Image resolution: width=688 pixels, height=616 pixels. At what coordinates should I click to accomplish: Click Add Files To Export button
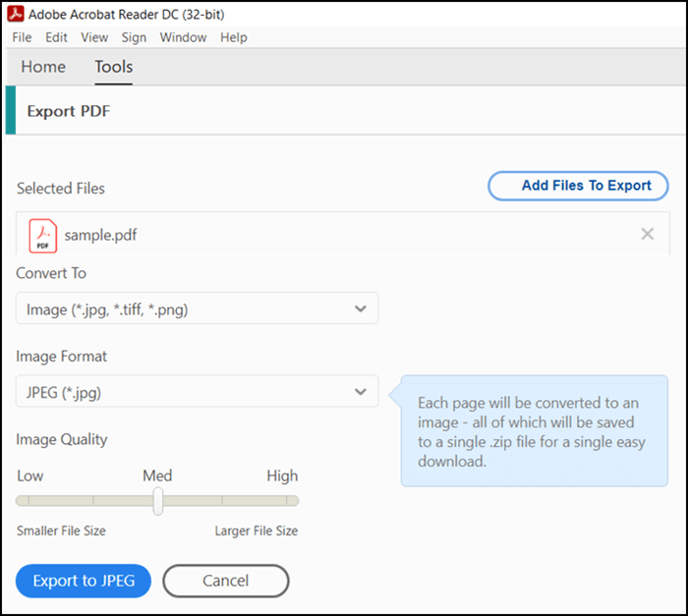click(578, 186)
